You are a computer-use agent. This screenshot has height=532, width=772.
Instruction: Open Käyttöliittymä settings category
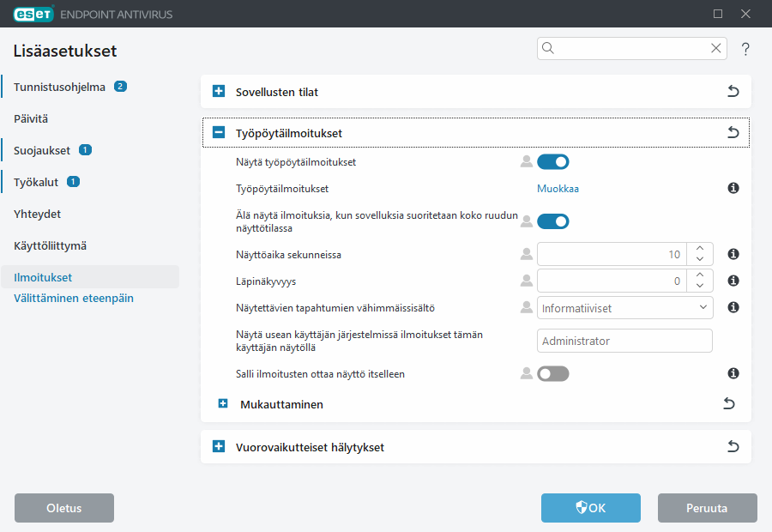[x=51, y=245]
